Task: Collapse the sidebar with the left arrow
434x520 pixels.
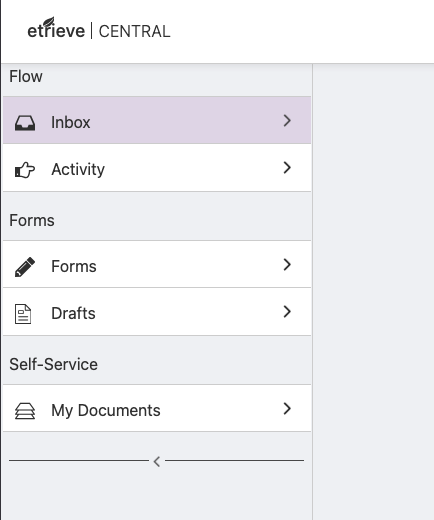Action: tap(157, 462)
